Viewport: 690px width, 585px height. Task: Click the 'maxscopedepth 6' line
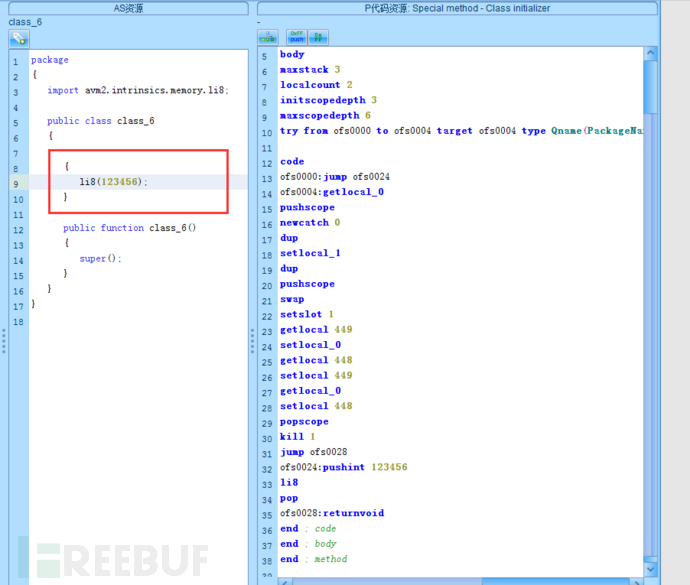click(x=325, y=115)
